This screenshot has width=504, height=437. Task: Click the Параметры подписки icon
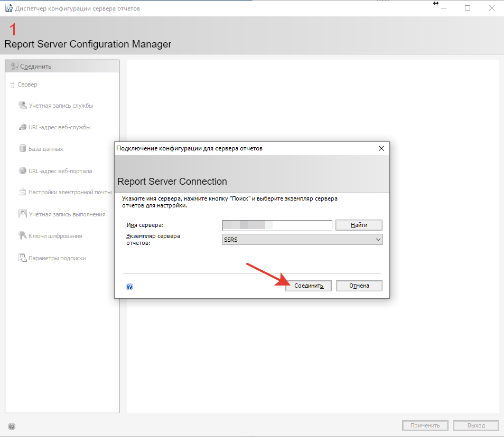point(23,258)
